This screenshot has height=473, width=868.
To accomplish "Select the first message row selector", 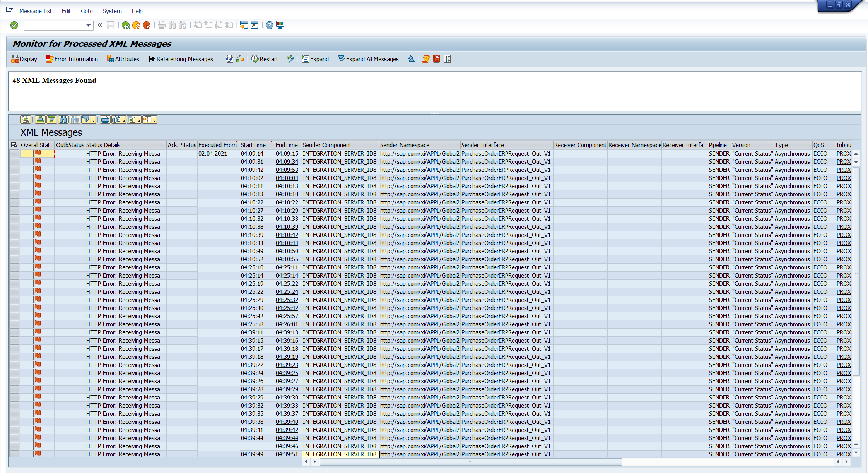I will pyautogui.click(x=14, y=154).
